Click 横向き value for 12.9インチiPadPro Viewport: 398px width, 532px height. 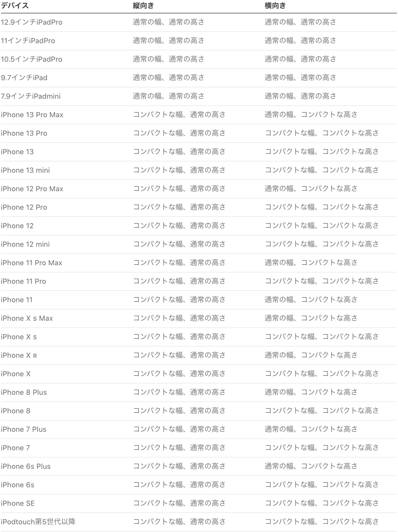[x=301, y=22]
